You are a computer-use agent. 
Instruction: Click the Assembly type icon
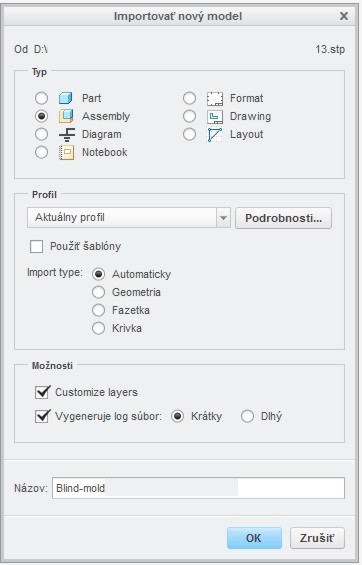[x=66, y=116]
